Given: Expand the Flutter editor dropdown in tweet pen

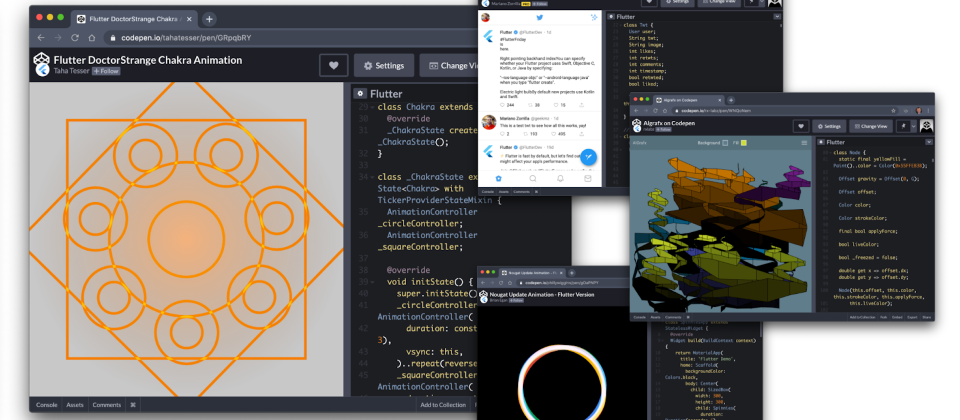Looking at the screenshot, I should click(777, 17).
